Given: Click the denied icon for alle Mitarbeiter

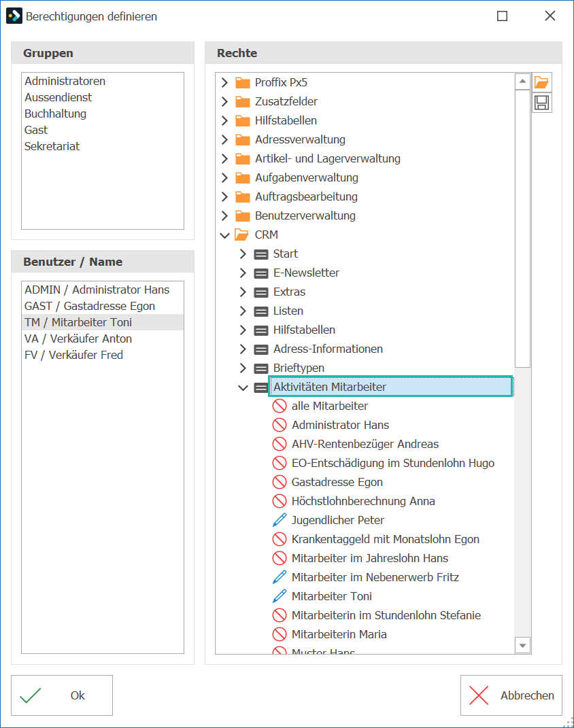Looking at the screenshot, I should point(279,406).
